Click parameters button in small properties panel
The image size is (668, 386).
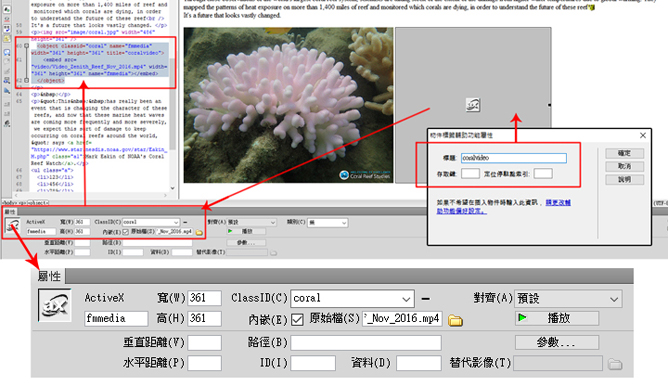pos(246,243)
